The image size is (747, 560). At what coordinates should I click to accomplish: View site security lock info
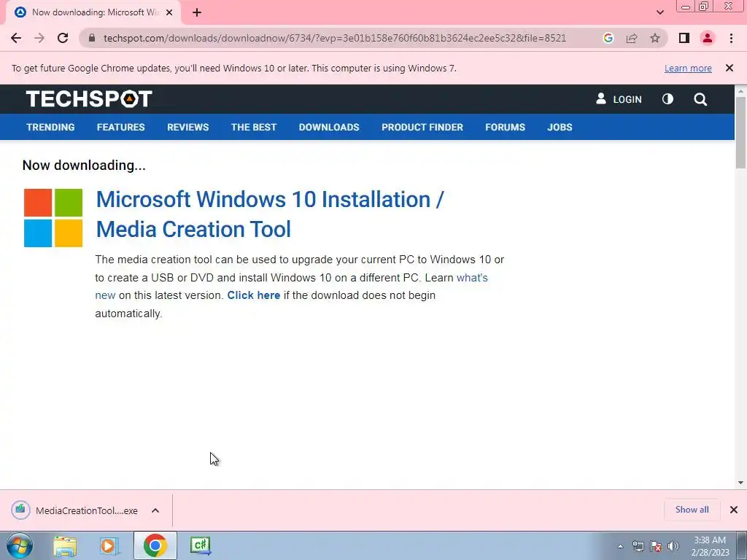pyautogui.click(x=92, y=38)
